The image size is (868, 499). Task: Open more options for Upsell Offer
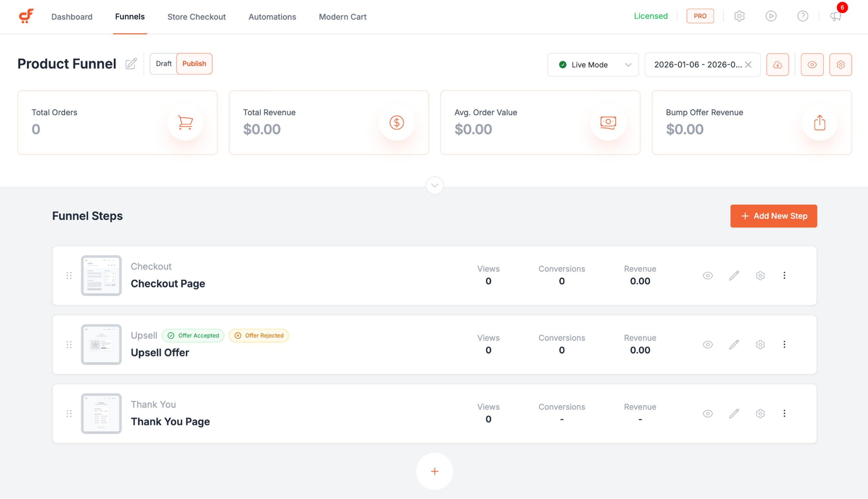pyautogui.click(x=784, y=344)
